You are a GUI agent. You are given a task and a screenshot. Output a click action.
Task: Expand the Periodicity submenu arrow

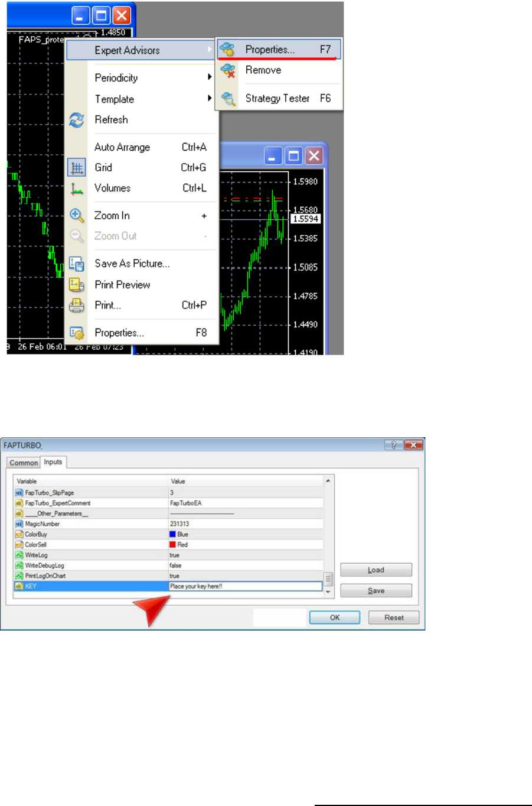click(210, 77)
